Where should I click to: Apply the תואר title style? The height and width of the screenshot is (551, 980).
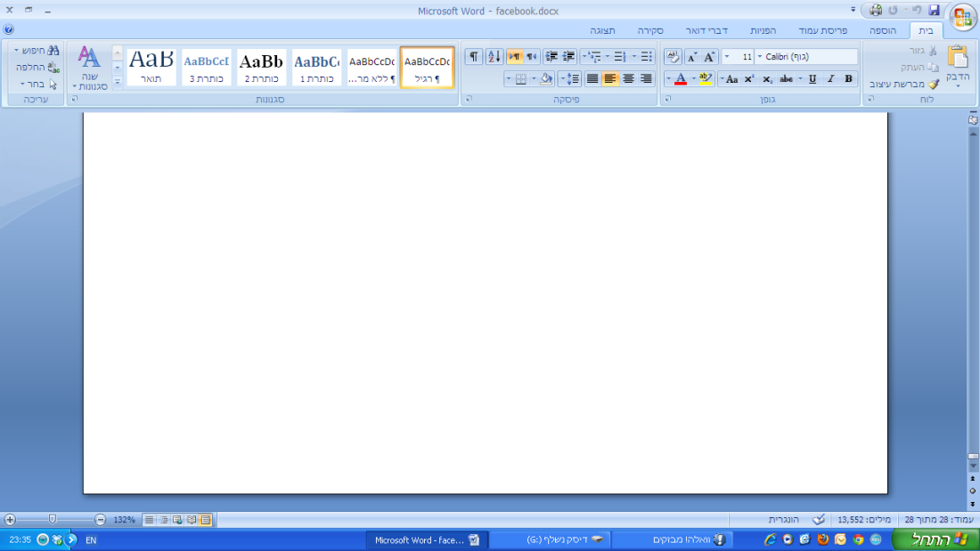coord(151,68)
